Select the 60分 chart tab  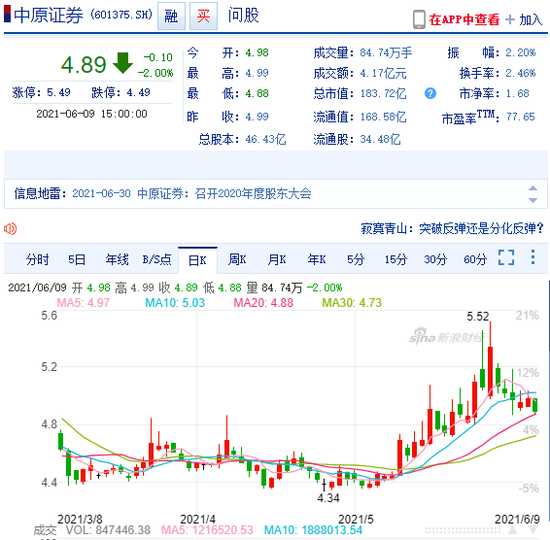(475, 260)
